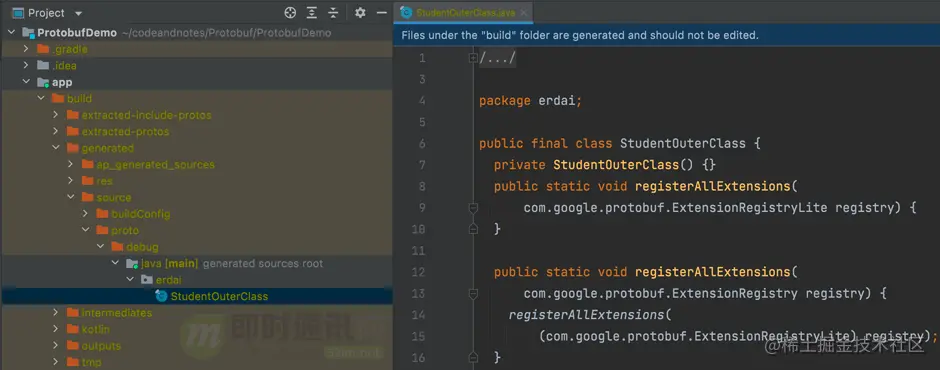Fold the method at line 13 gutter
Screen dimensions: 940x370
[472, 293]
